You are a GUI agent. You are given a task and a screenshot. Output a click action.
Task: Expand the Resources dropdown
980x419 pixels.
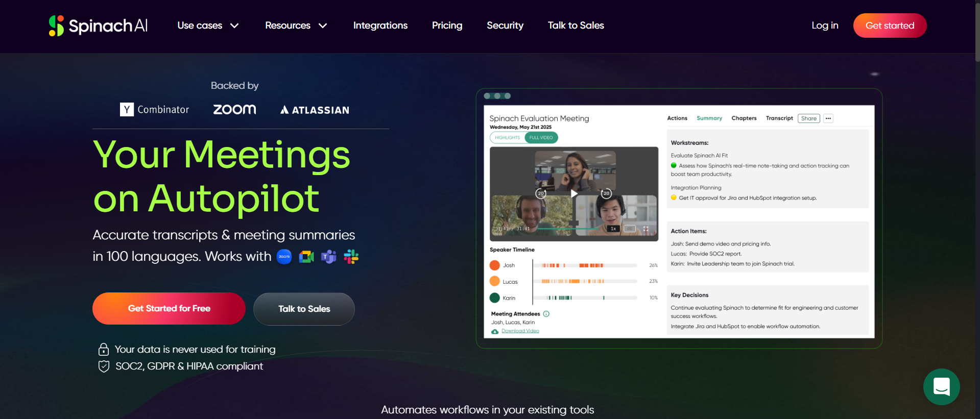296,26
